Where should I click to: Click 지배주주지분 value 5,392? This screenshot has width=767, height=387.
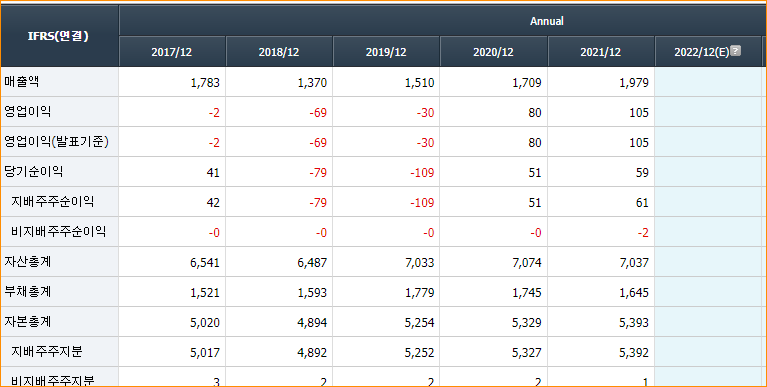point(634,352)
